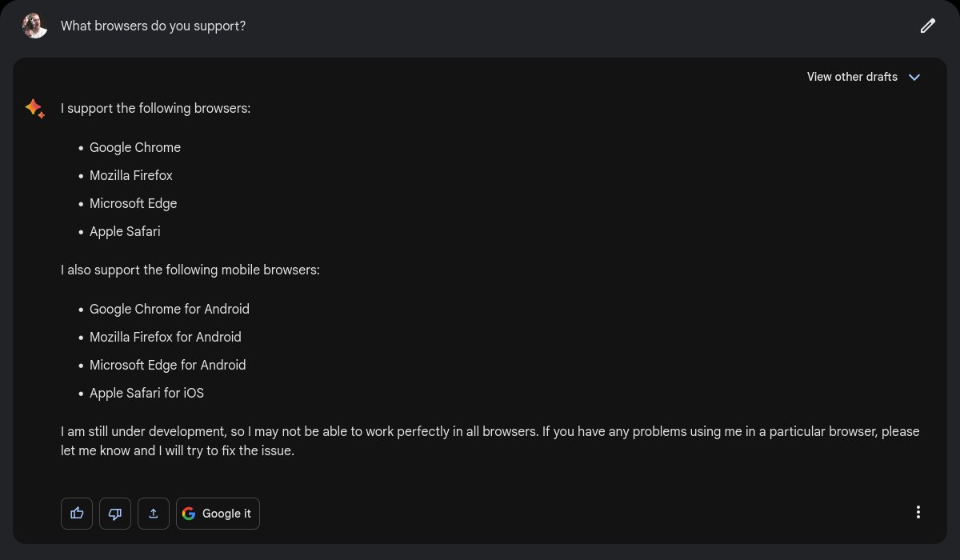The width and height of the screenshot is (960, 560).
Task: Click the Microsoft Edge list item
Action: pyautogui.click(x=134, y=203)
